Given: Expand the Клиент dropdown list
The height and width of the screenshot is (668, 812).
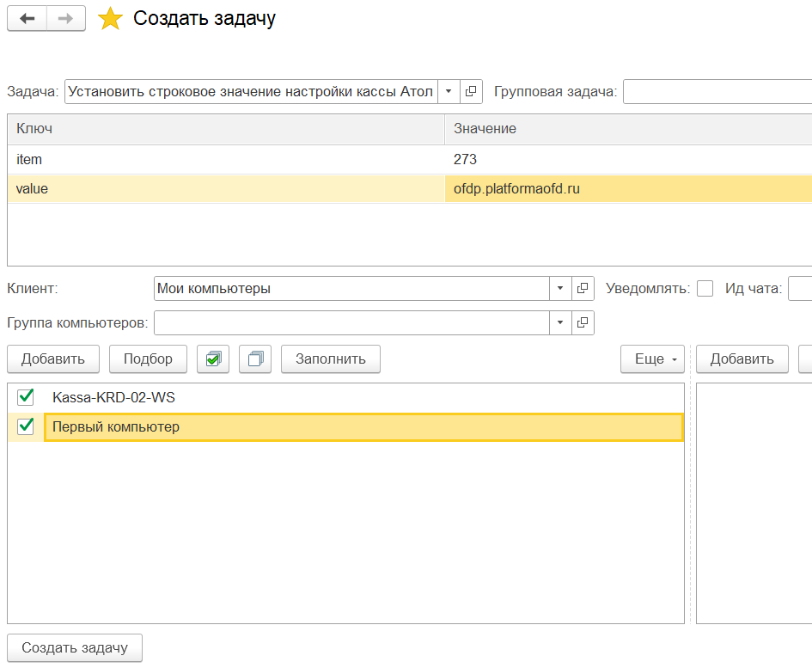Looking at the screenshot, I should point(560,289).
